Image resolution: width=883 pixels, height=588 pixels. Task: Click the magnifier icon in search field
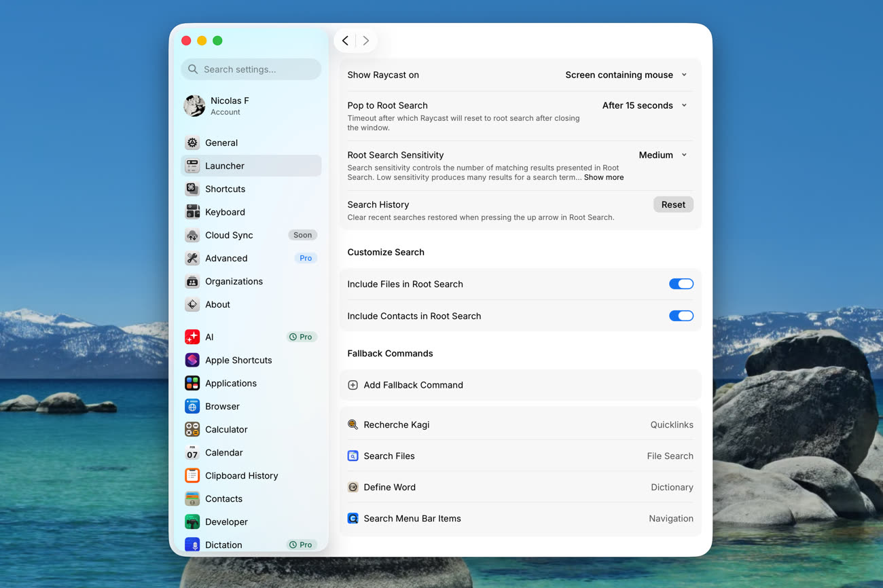193,69
